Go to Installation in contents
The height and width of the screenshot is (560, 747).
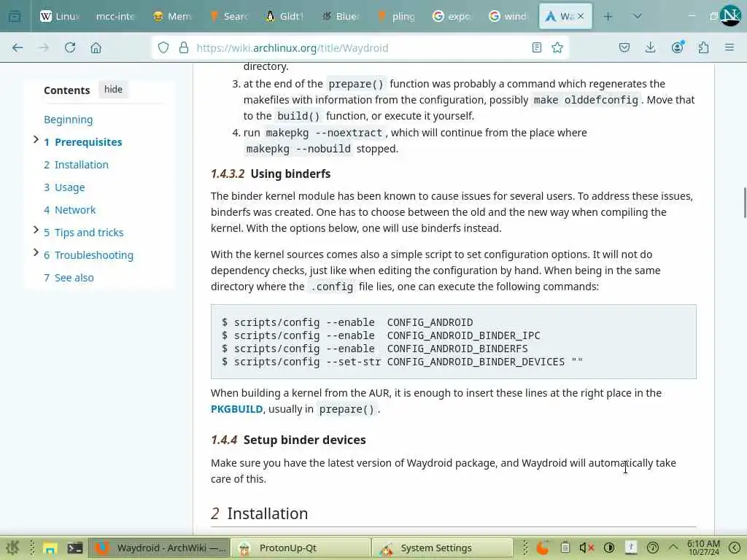pyautogui.click(x=76, y=165)
